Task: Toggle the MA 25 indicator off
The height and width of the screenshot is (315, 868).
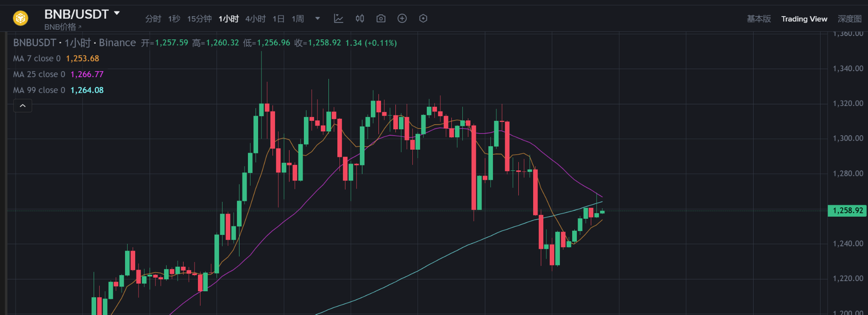Action: (x=39, y=74)
